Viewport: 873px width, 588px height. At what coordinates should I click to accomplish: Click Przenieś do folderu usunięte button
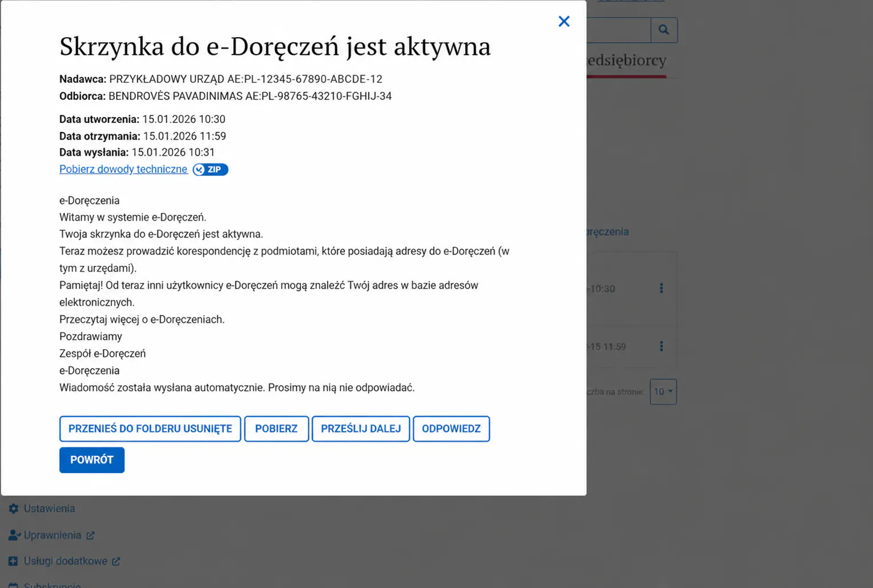150,429
